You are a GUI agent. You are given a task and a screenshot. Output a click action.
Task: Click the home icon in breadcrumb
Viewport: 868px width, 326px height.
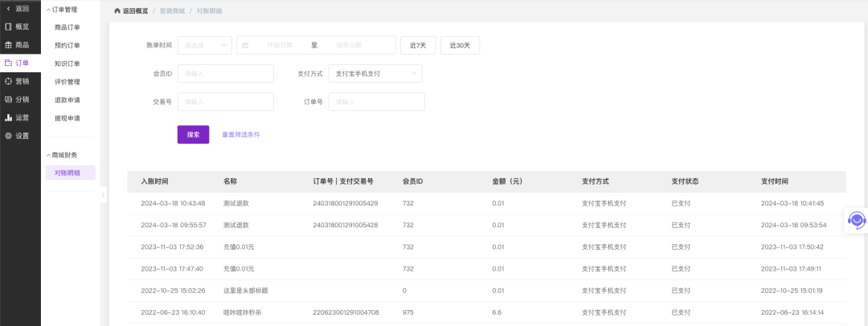(x=117, y=11)
